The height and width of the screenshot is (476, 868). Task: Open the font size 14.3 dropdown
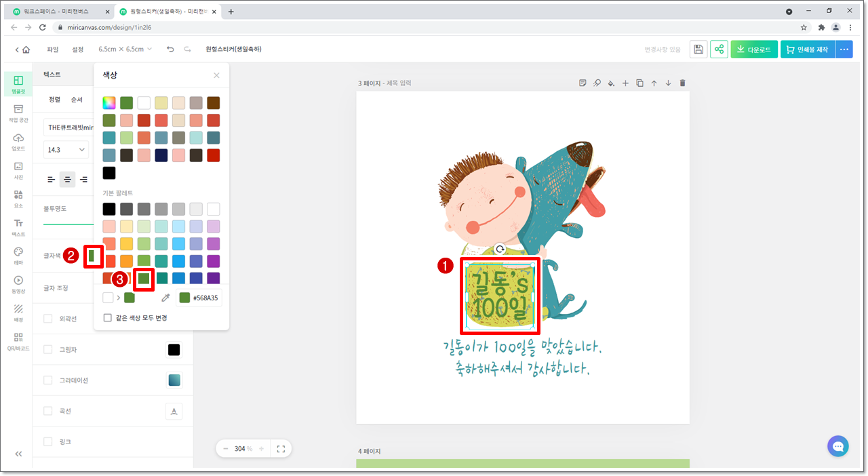tap(66, 149)
